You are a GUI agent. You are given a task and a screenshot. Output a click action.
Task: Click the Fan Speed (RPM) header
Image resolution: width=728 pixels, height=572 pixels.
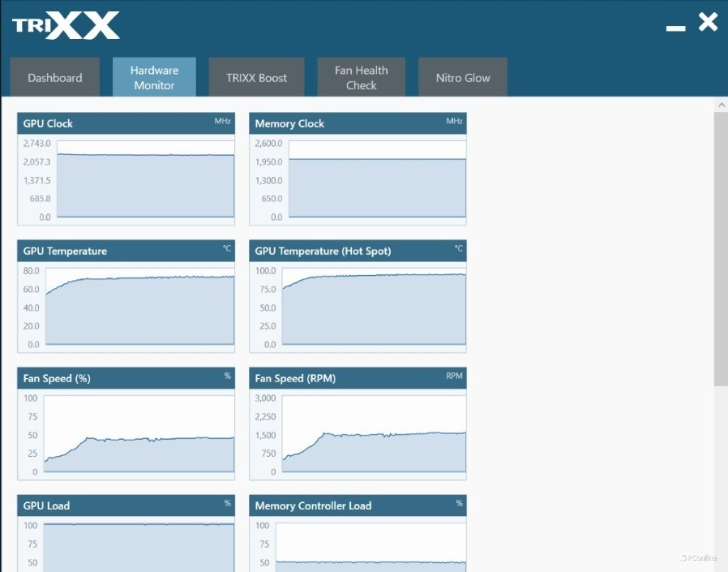[x=358, y=378]
